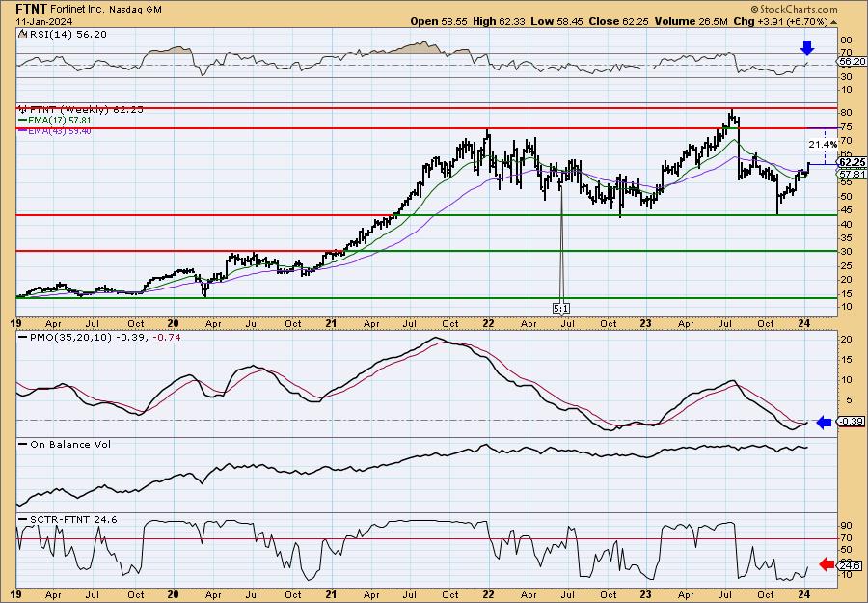Click the Volume 26.5M value
Image resolution: width=868 pixels, height=603 pixels.
(x=692, y=21)
